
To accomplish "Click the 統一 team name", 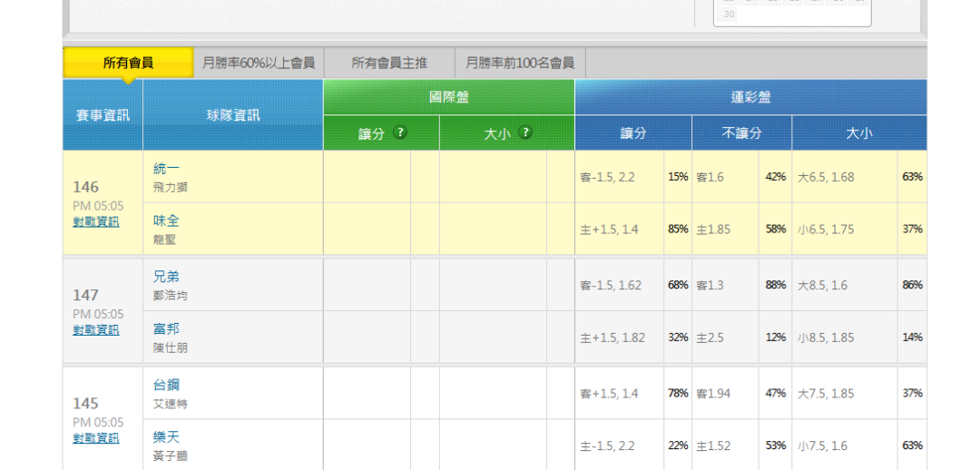I will point(166,169).
